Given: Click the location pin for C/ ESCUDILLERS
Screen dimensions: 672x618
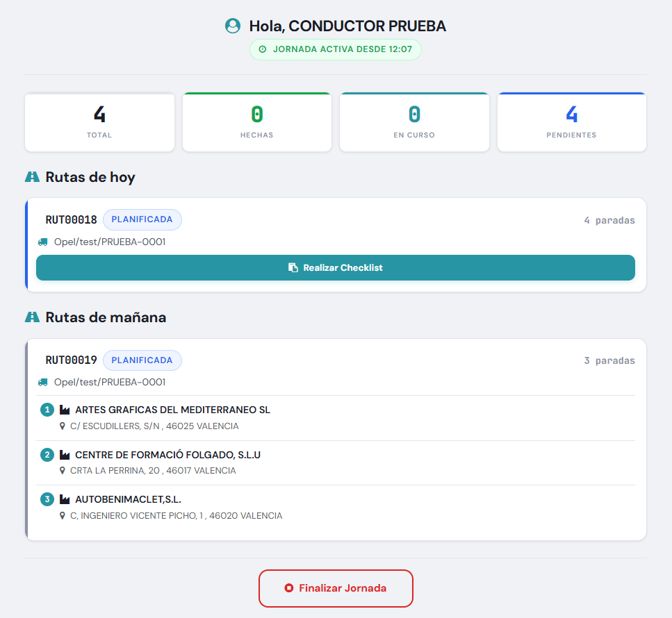Looking at the screenshot, I should coord(62,426).
